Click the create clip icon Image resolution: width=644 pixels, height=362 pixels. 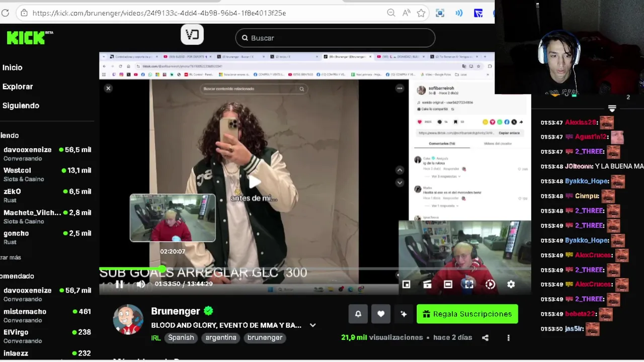pos(427,285)
